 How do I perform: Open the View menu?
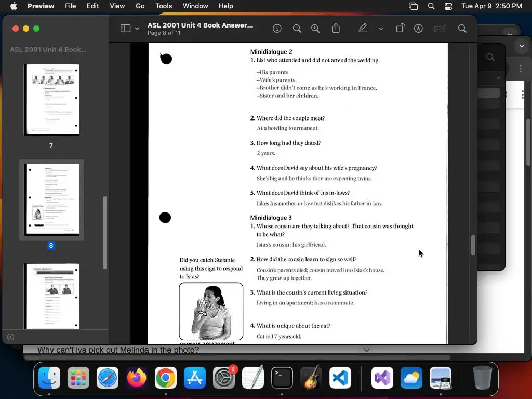coord(117,6)
